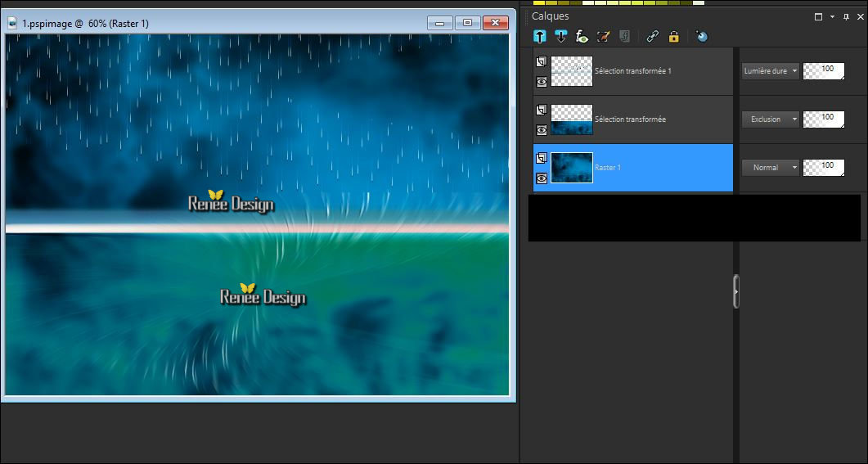Pick the bright yellow swatch in top strip
This screenshot has height=464, width=868.
pos(538,2)
